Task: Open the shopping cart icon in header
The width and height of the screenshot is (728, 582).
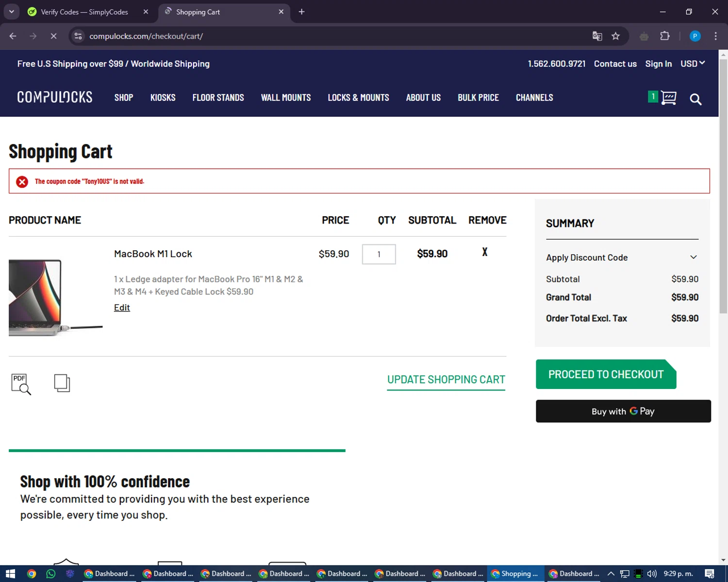Action: 668,98
